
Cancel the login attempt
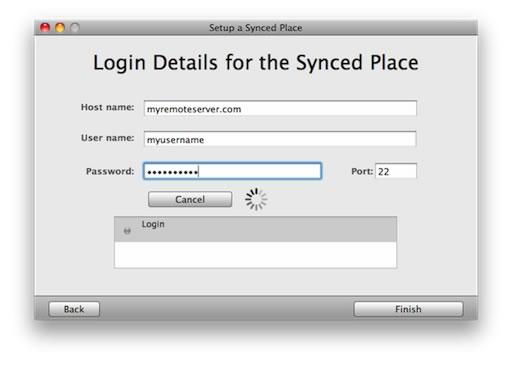[190, 199]
